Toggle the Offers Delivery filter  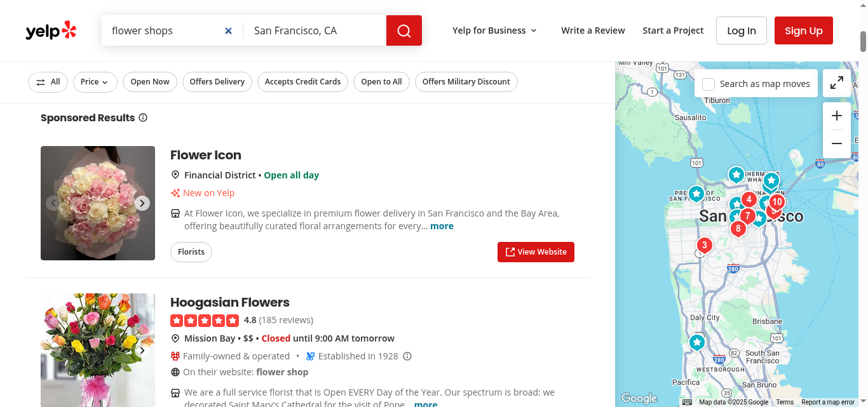point(217,82)
